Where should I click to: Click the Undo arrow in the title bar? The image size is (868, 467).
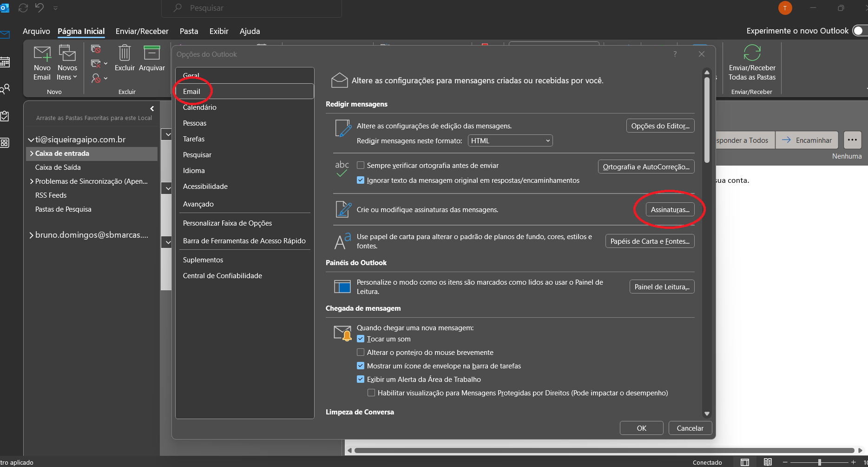(39, 8)
